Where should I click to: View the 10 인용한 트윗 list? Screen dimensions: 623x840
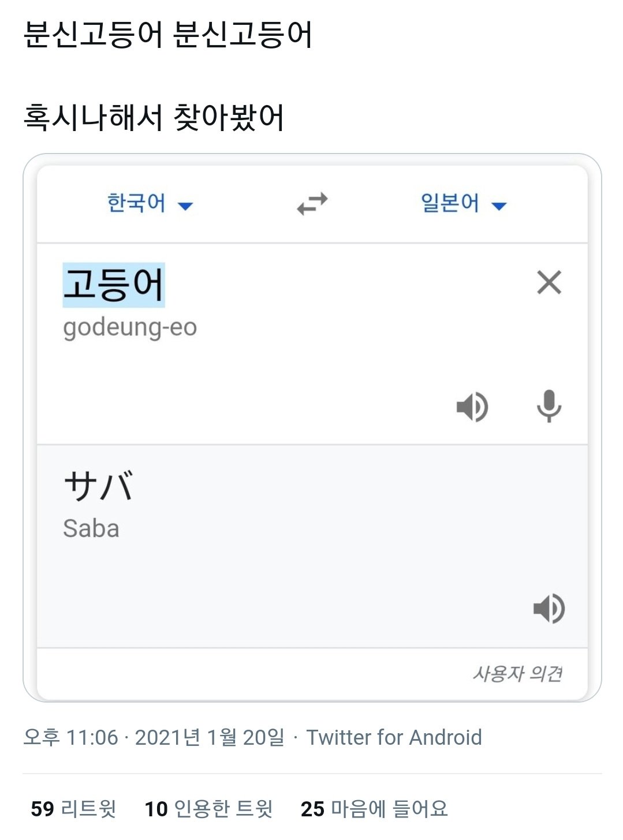[208, 808]
